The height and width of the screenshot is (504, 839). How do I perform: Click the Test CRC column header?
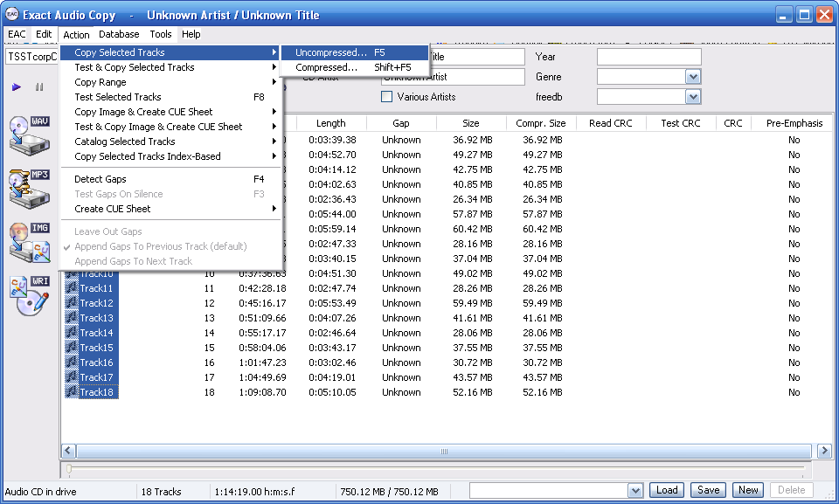tap(681, 123)
